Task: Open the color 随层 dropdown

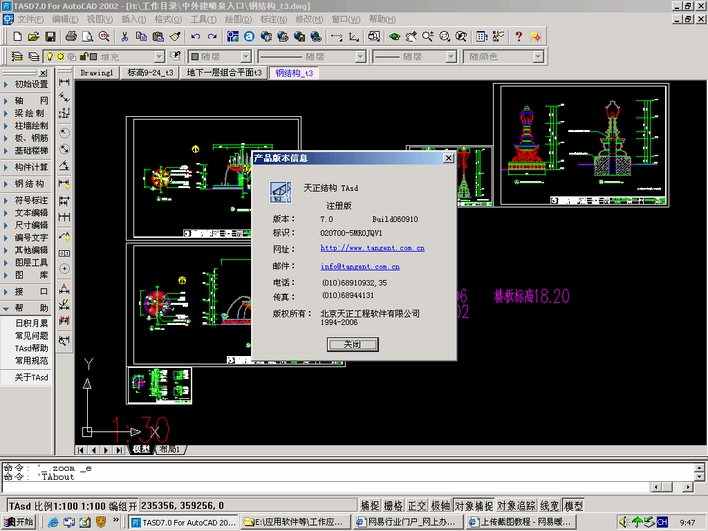Action: (x=246, y=56)
